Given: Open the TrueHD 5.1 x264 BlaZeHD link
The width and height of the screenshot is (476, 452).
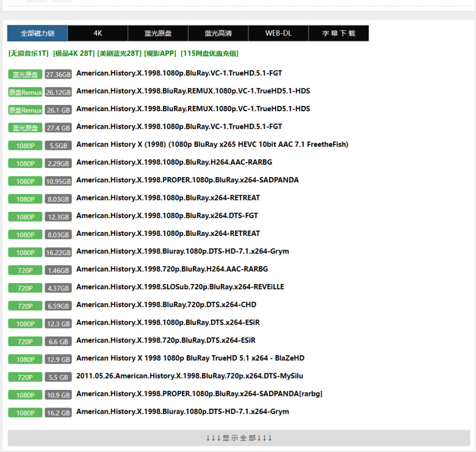Looking at the screenshot, I should point(190,358).
